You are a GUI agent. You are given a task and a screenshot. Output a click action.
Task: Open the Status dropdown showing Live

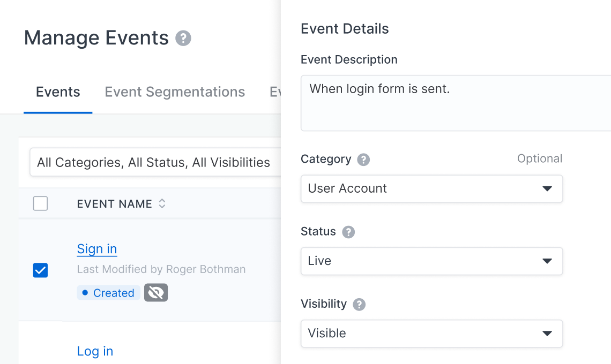(x=431, y=261)
